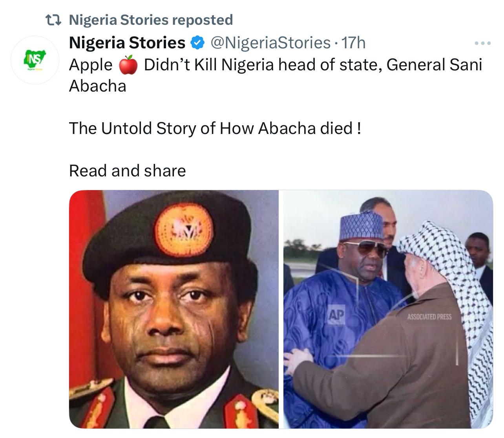Open the right photo of the two men greeting
Screen dimensions: 504x438
(388, 309)
